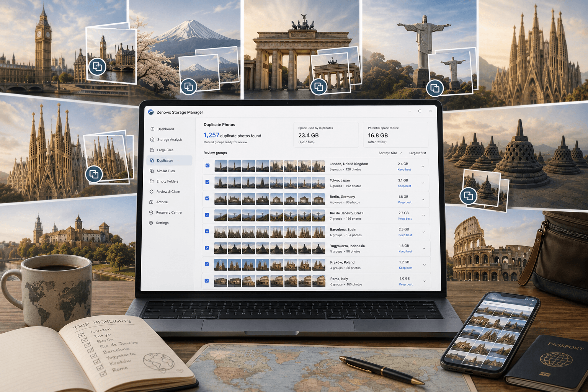Click the "3.1 GB" Tokyo size value
The image size is (588, 392).
[403, 180]
